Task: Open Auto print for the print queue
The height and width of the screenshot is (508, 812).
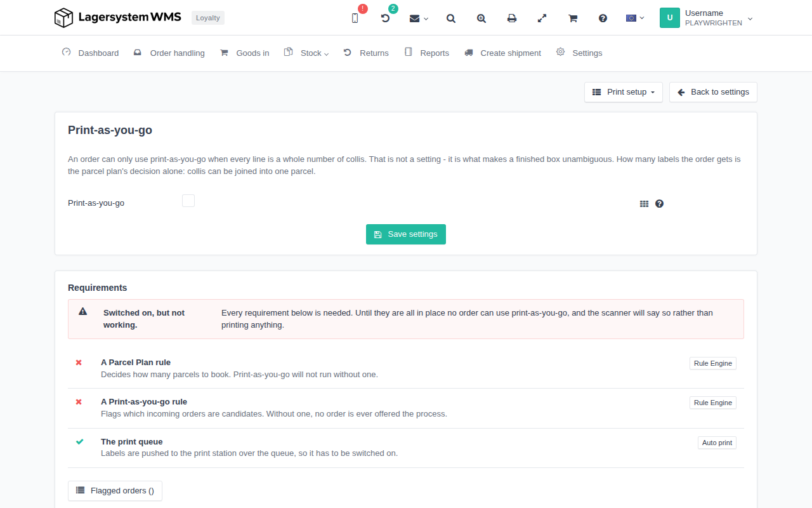Action: pos(717,443)
